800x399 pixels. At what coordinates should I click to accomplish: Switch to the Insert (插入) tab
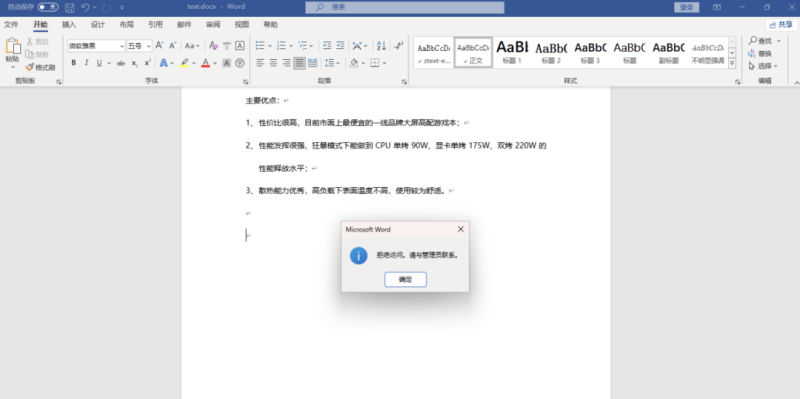[69, 24]
